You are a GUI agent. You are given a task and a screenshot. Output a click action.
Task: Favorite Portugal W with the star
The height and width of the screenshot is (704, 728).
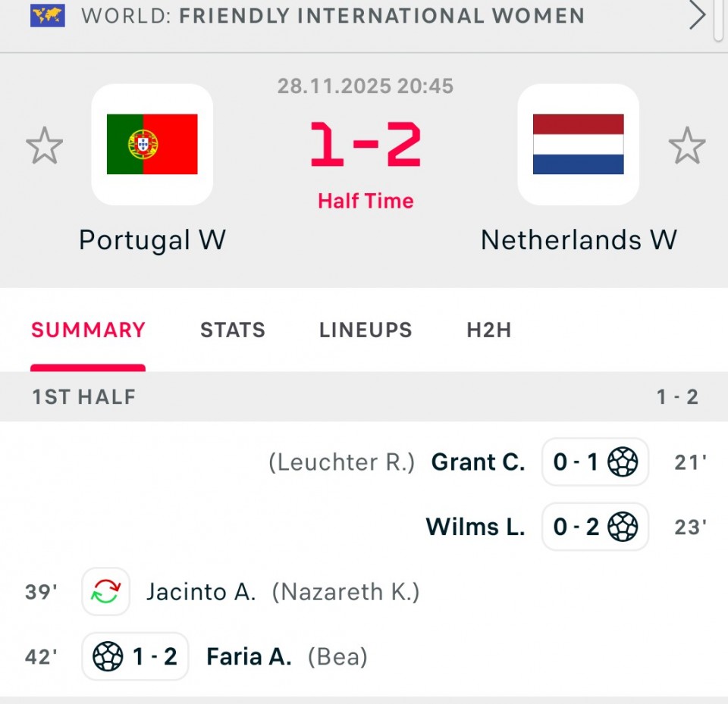click(44, 145)
